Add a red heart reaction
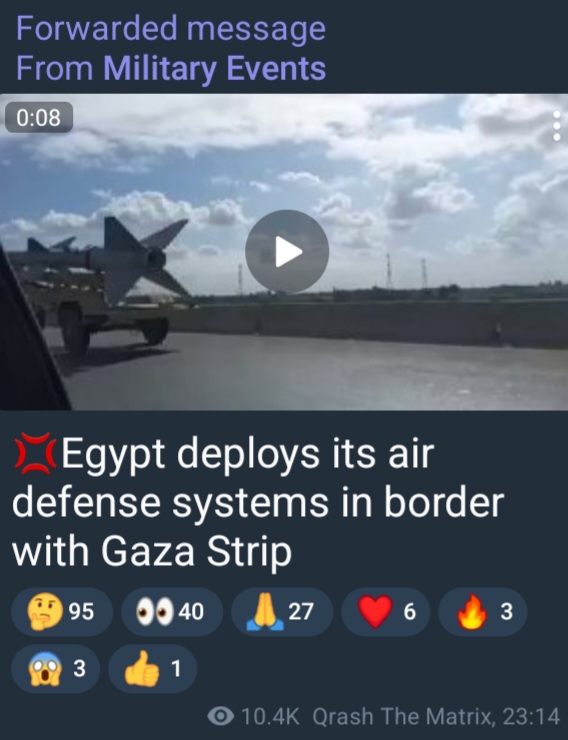This screenshot has width=568, height=740. pyautogui.click(x=385, y=612)
